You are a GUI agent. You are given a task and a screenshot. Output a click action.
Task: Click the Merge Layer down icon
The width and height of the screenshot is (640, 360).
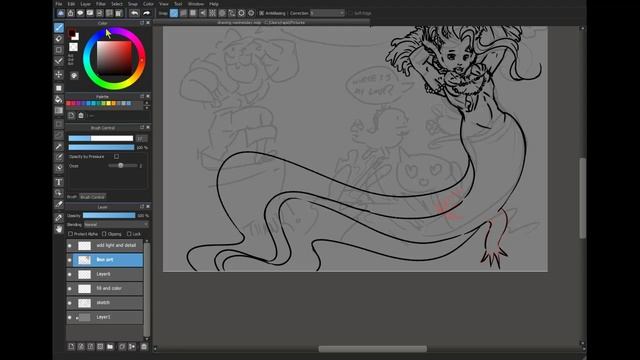pos(132,347)
